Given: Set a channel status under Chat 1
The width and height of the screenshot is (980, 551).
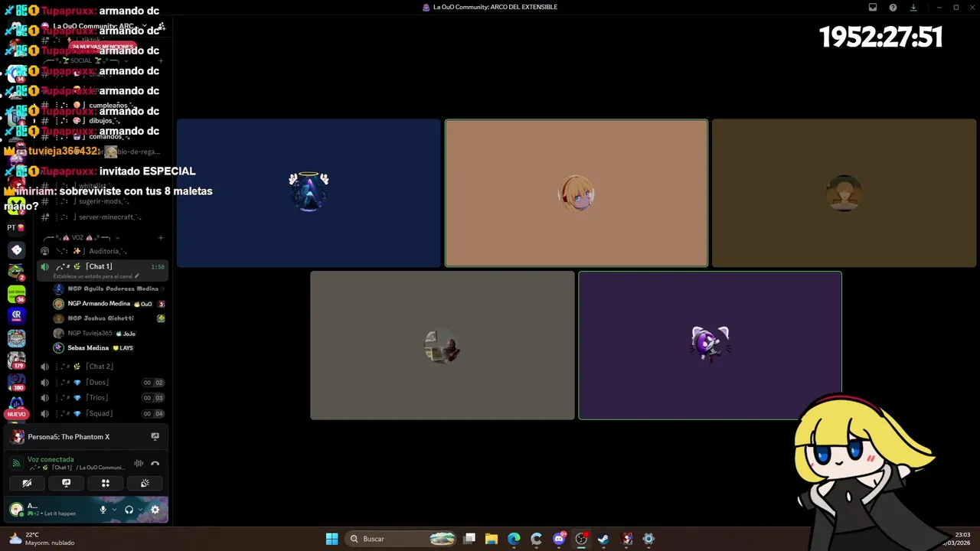Looking at the screenshot, I should point(96,276).
